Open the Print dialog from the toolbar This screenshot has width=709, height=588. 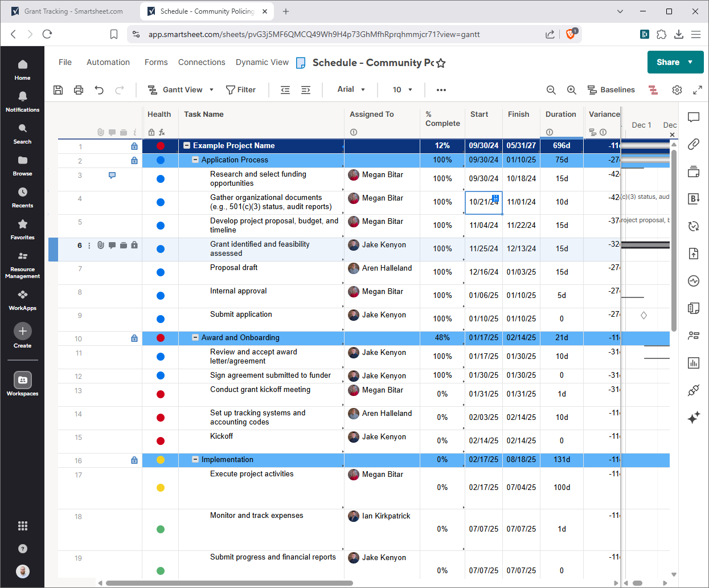point(78,89)
